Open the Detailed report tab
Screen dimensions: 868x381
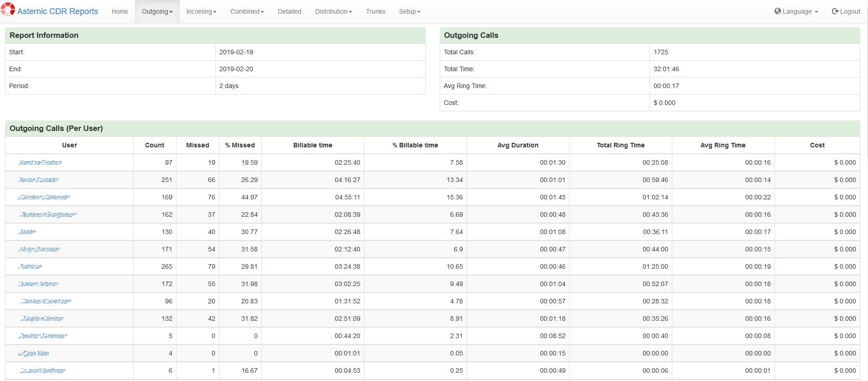point(289,11)
